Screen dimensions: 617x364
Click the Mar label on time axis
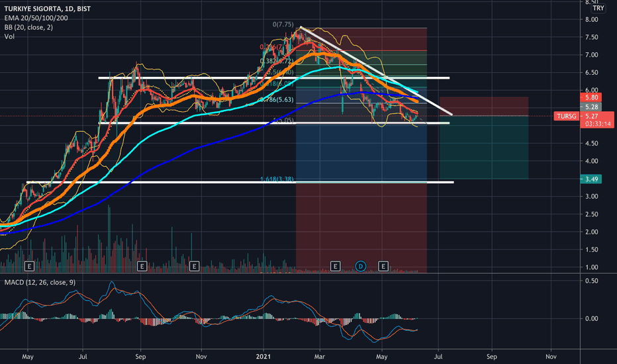pyautogui.click(x=319, y=357)
